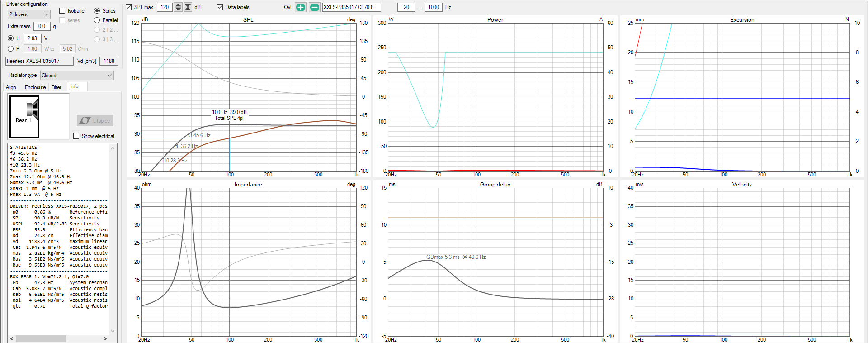Select the Parallel wiring radio button
The width and height of the screenshot is (868, 343).
click(x=97, y=20)
